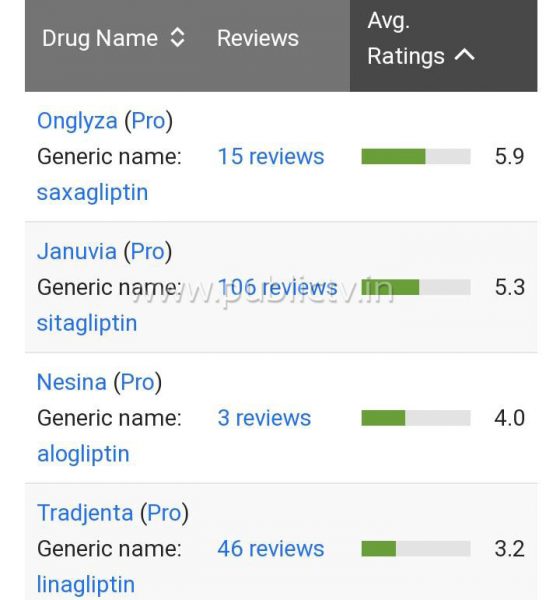This screenshot has height=600, width=560.
Task: Open the Onglyza drug page
Action: (x=77, y=121)
